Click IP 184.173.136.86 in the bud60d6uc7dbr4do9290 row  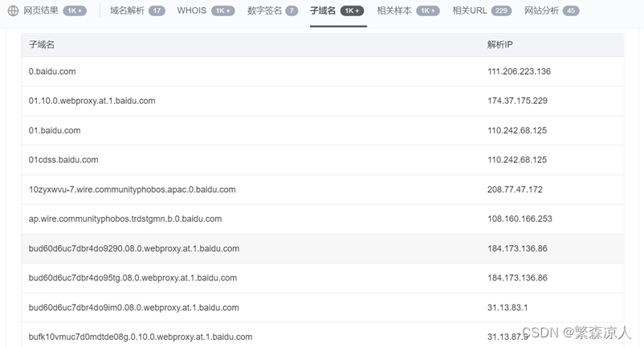[517, 248]
